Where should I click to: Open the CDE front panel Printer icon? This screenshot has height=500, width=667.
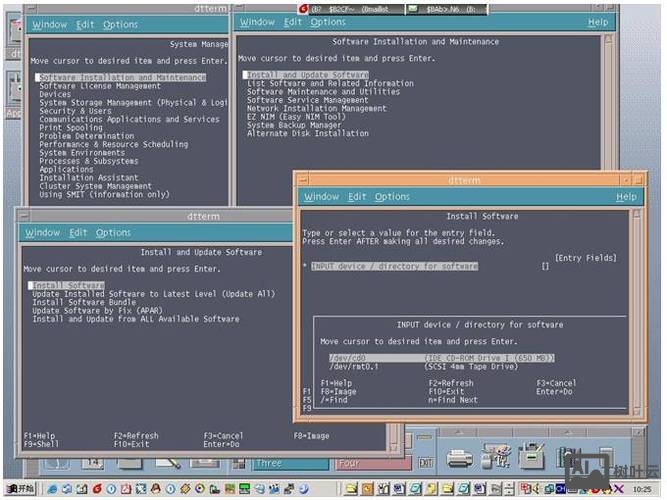tap(459, 459)
